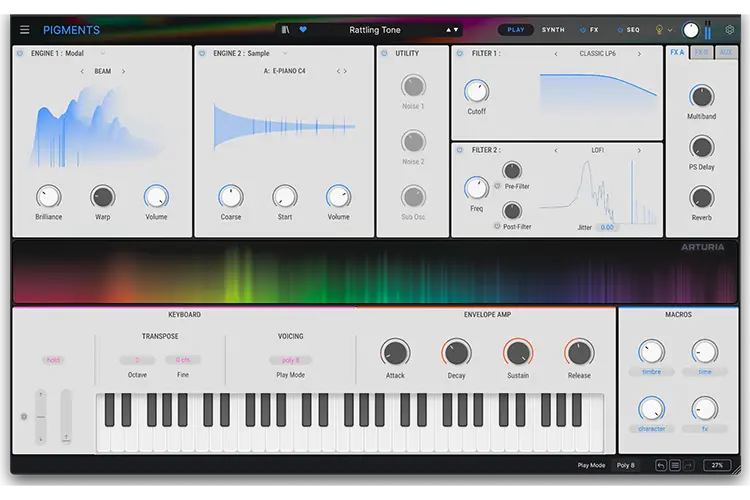Click the Filter 1 Cutoff knob
The image size is (750, 500).
(476, 91)
